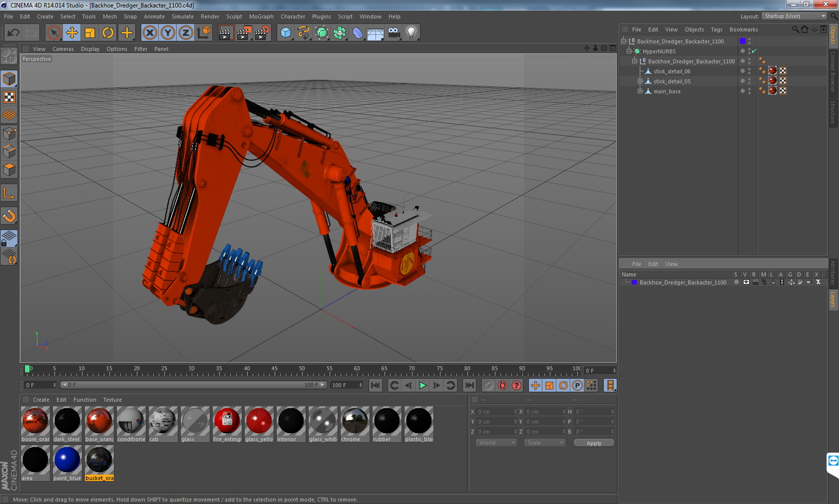Select the bucket_orange material swatch

click(x=99, y=463)
